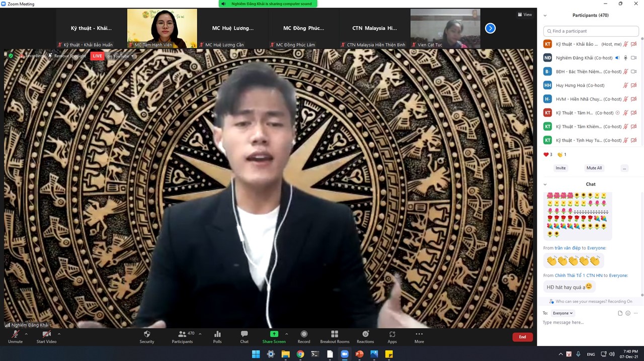The height and width of the screenshot is (361, 644).
Task: Open the 'on YouTube' live stream dropdown
Action: pos(120,56)
